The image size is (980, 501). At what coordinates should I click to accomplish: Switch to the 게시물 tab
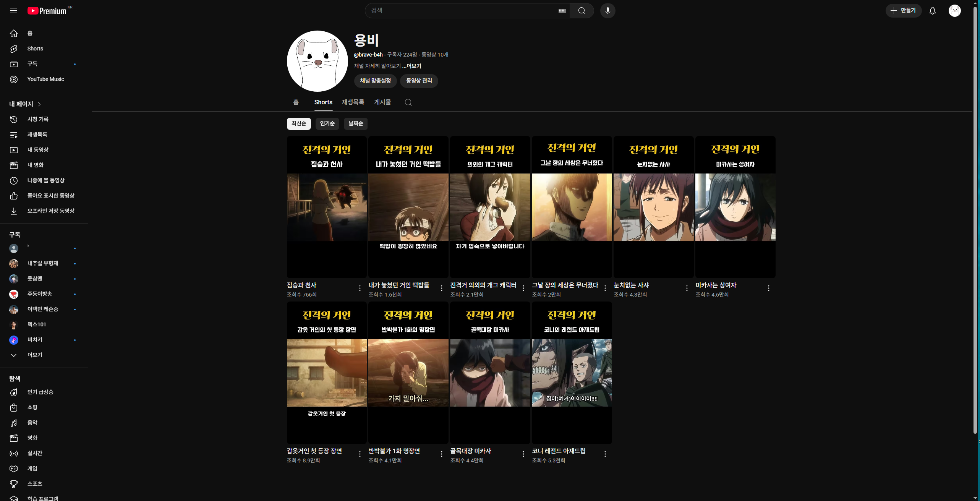click(x=382, y=102)
